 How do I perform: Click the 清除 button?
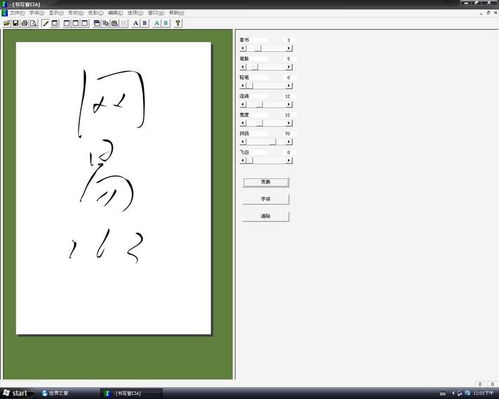[x=266, y=216]
